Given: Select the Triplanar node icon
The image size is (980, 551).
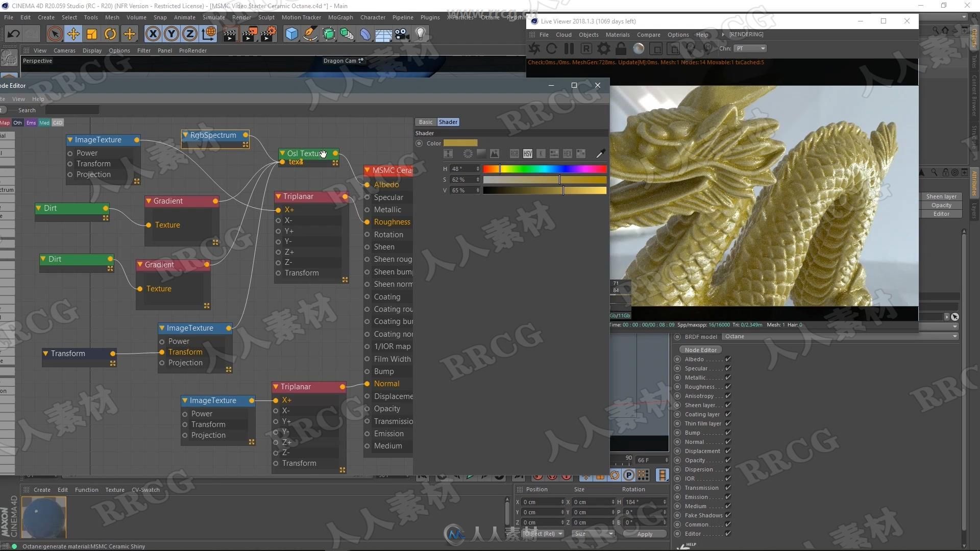Looking at the screenshot, I should [x=279, y=196].
